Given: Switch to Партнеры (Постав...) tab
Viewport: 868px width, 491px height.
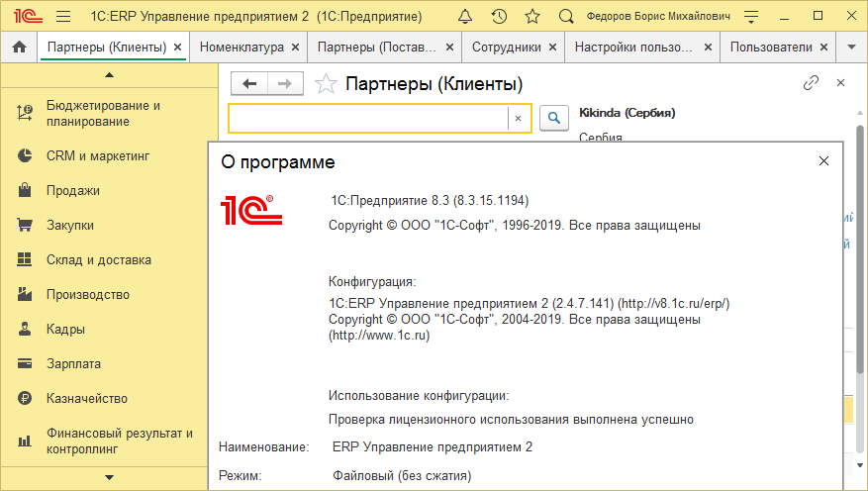Looking at the screenshot, I should [x=377, y=48].
